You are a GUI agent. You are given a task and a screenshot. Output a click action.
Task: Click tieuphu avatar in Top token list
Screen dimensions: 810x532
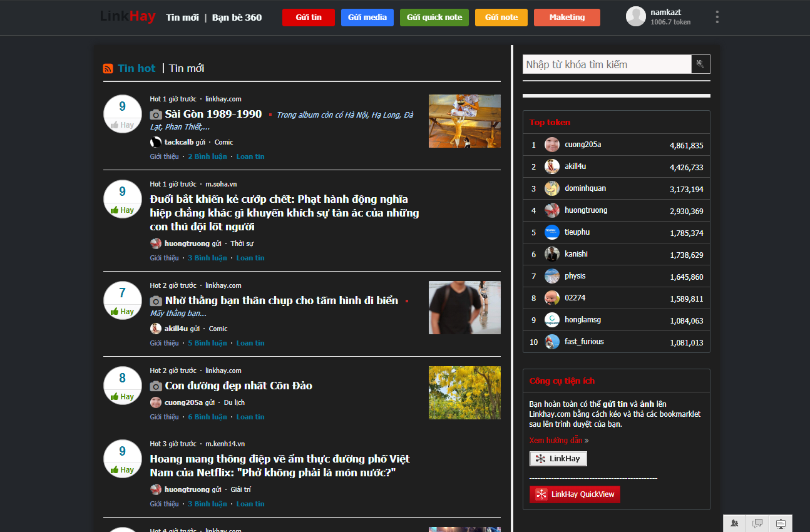(x=552, y=232)
